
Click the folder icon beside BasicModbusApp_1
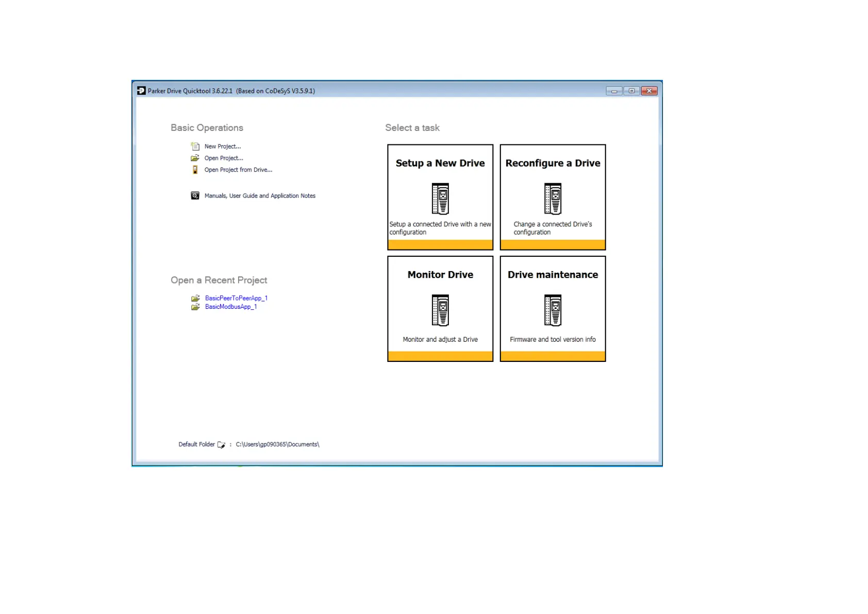[x=195, y=307]
